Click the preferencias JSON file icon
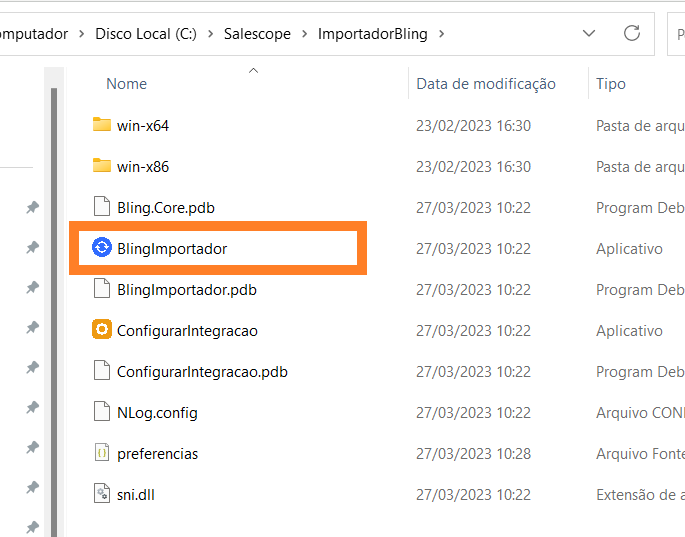This screenshot has width=685, height=537. coord(102,453)
